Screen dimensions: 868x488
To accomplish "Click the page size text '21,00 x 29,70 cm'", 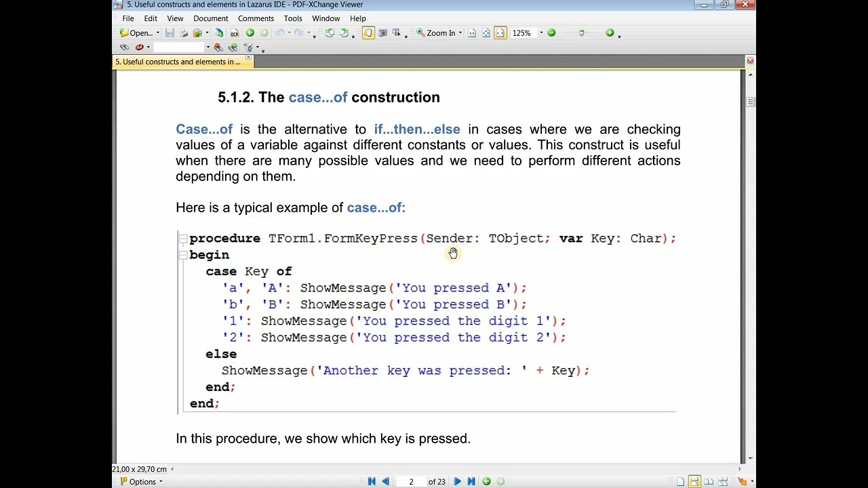I will (140, 469).
